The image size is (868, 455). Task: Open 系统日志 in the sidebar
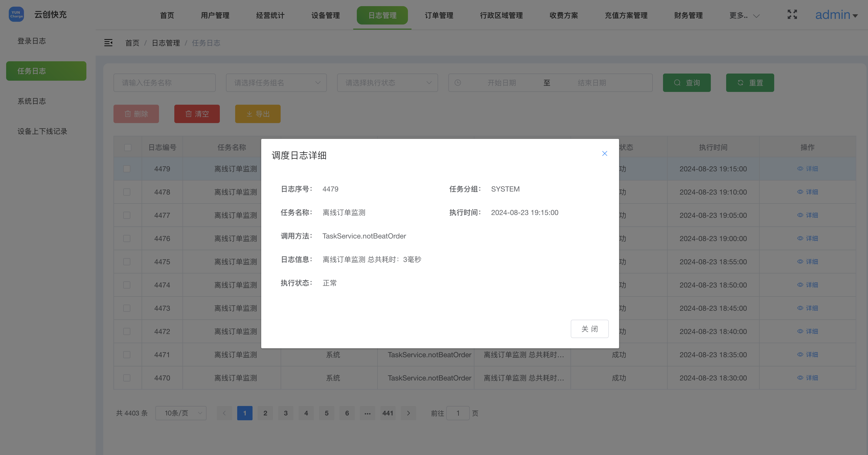point(32,101)
